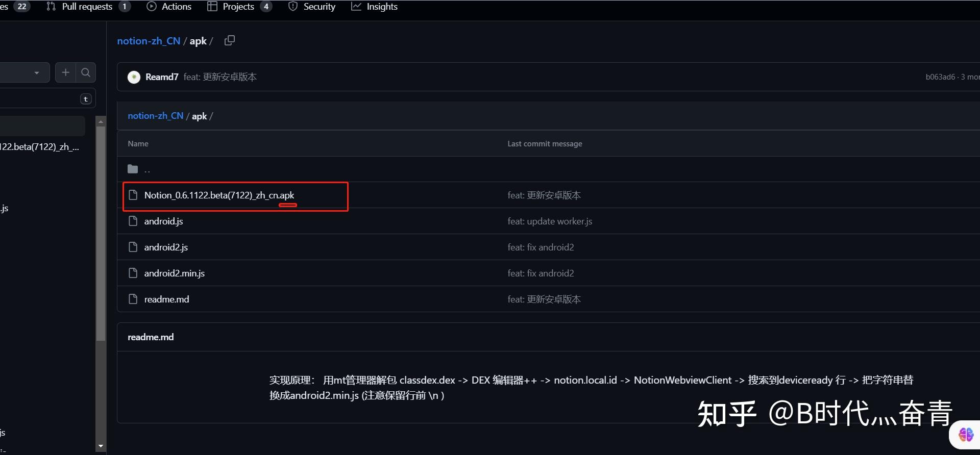Click the search magnifier icon in the sidebar
Image resolution: width=980 pixels, height=455 pixels.
[86, 72]
